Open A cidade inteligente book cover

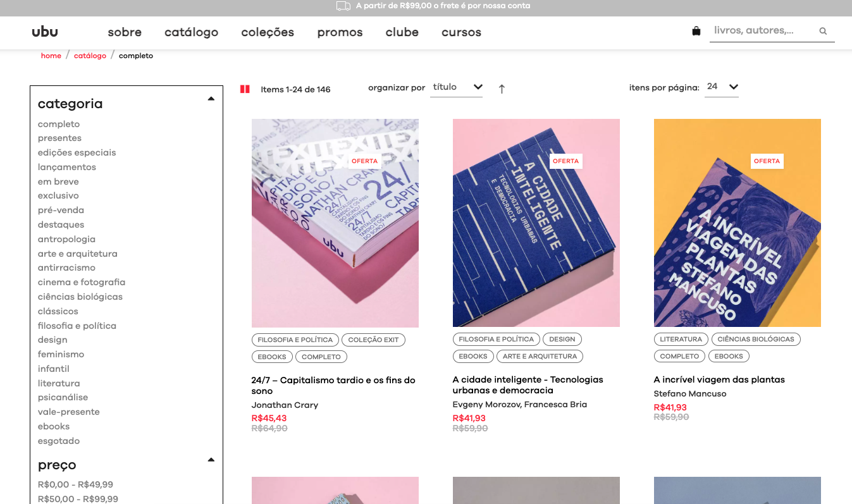click(536, 223)
